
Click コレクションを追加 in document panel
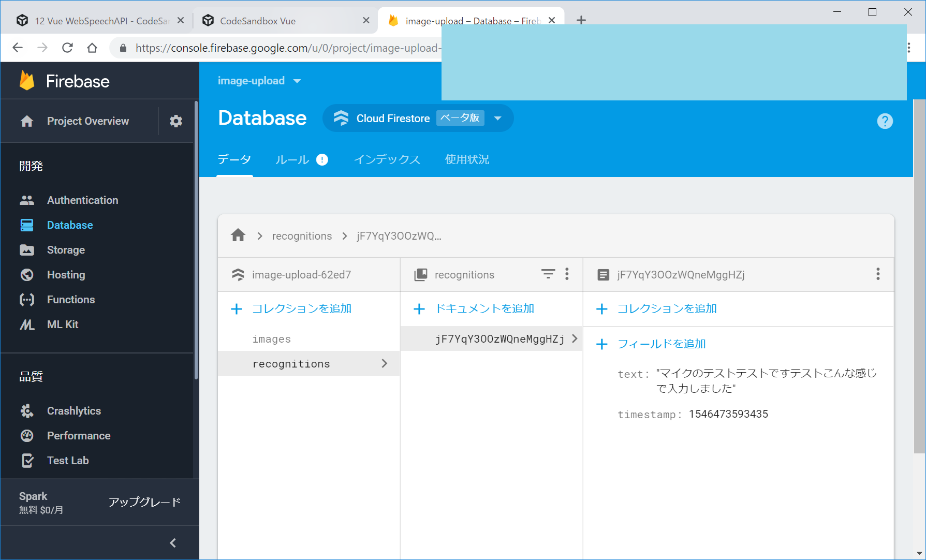pyautogui.click(x=657, y=308)
